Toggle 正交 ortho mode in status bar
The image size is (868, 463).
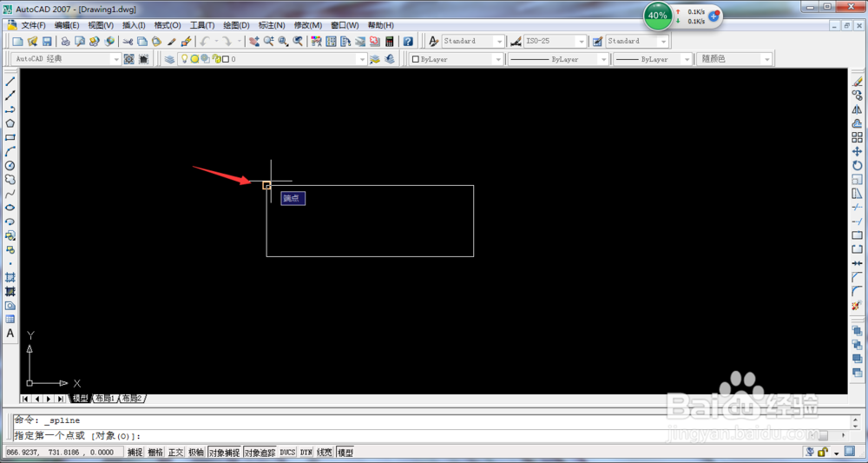pos(175,453)
